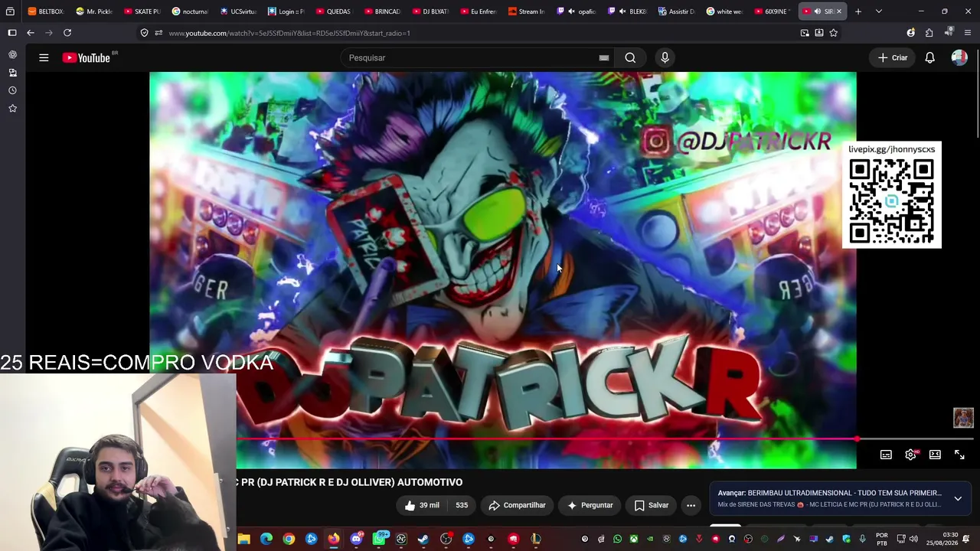This screenshot has width=980, height=551.
Task: Open Discord from the taskbar
Action: [356, 539]
